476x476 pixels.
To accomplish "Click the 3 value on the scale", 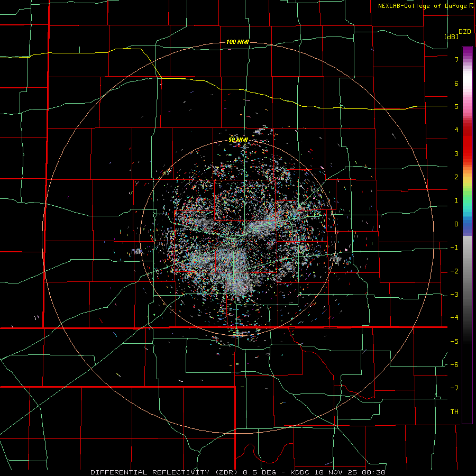I will click(x=456, y=153).
